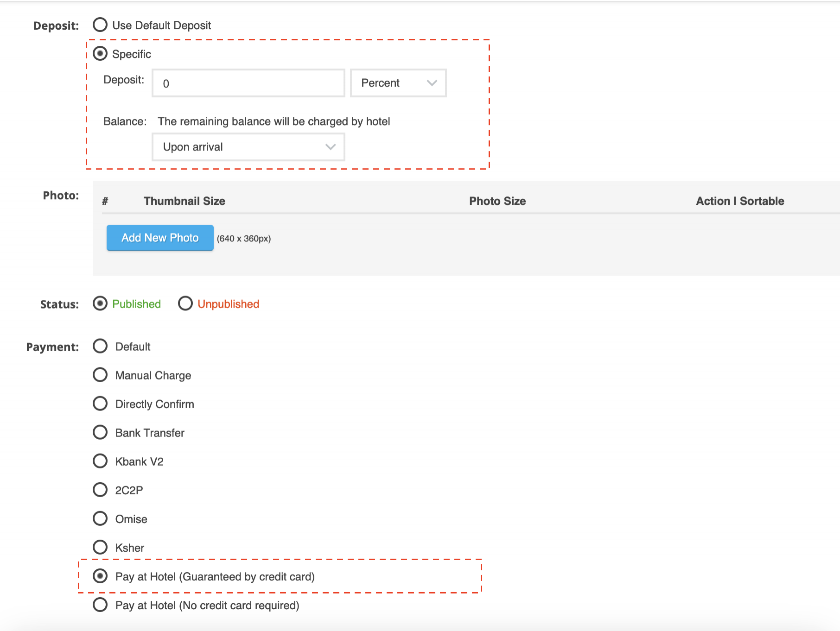The height and width of the screenshot is (631, 840).
Task: Click the Thumbnail Size column header
Action: coord(184,201)
